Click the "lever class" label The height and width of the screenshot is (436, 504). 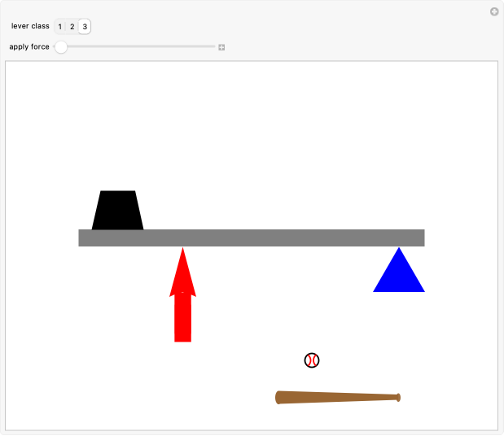point(30,27)
